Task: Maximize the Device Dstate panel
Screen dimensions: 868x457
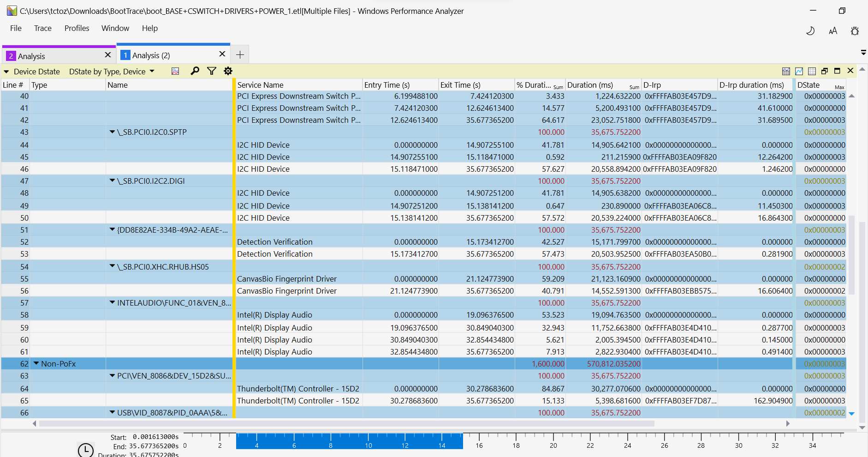Action: tap(837, 71)
